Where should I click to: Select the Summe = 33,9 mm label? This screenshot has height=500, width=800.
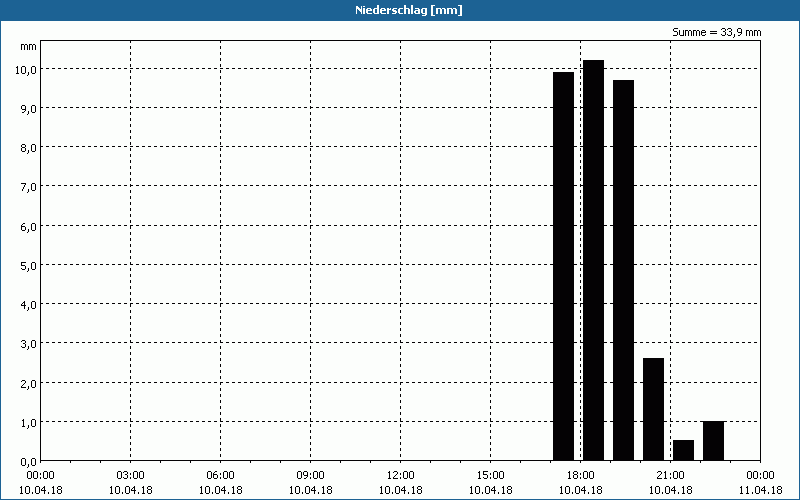(x=716, y=33)
